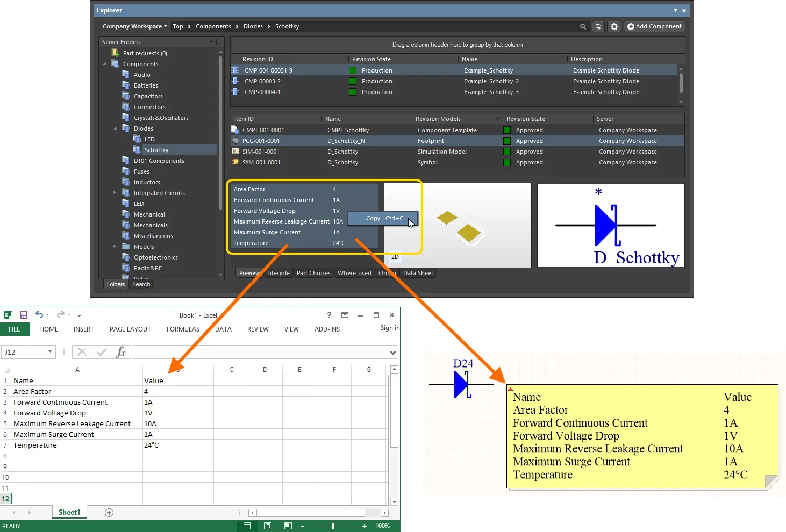Switch to Page Layout view icon
786x532 pixels.
point(268,526)
